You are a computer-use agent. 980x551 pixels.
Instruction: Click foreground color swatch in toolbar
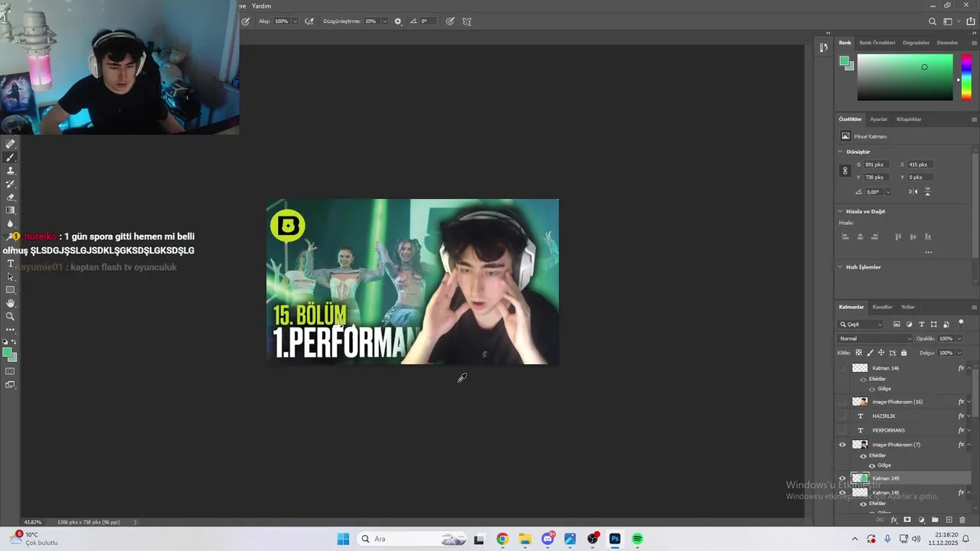pyautogui.click(x=6, y=352)
